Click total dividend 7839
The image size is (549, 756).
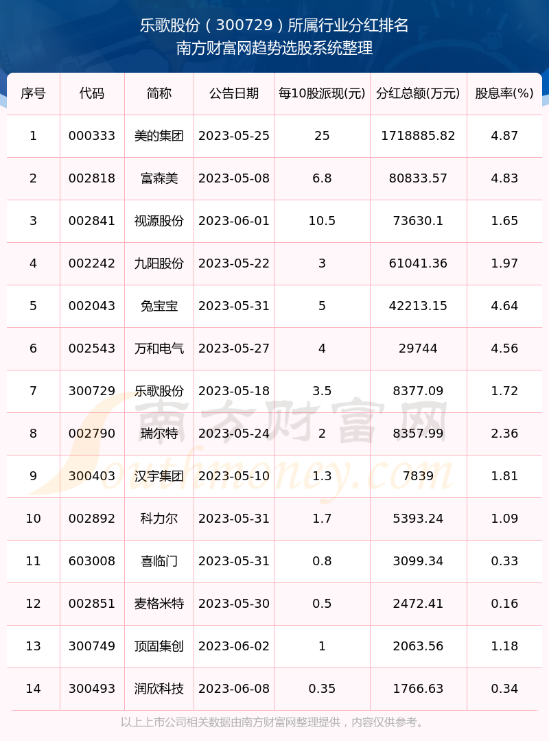(x=418, y=476)
